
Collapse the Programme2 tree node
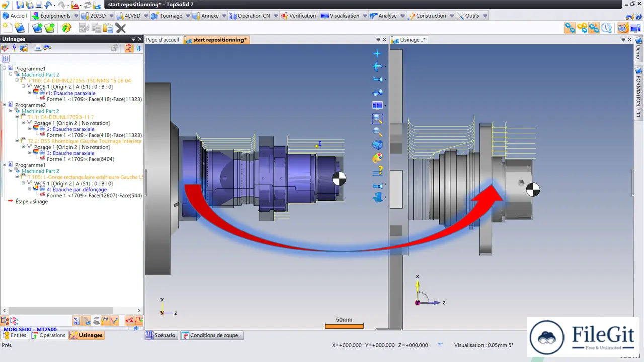point(4,105)
